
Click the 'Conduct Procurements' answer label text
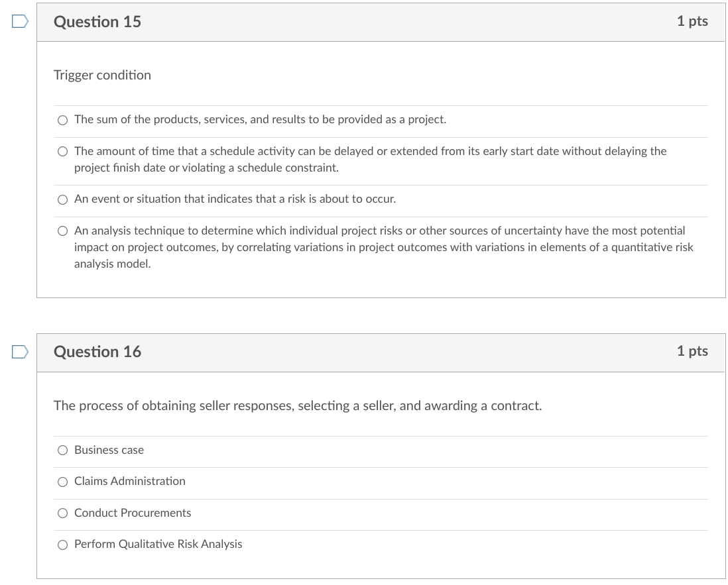[133, 513]
